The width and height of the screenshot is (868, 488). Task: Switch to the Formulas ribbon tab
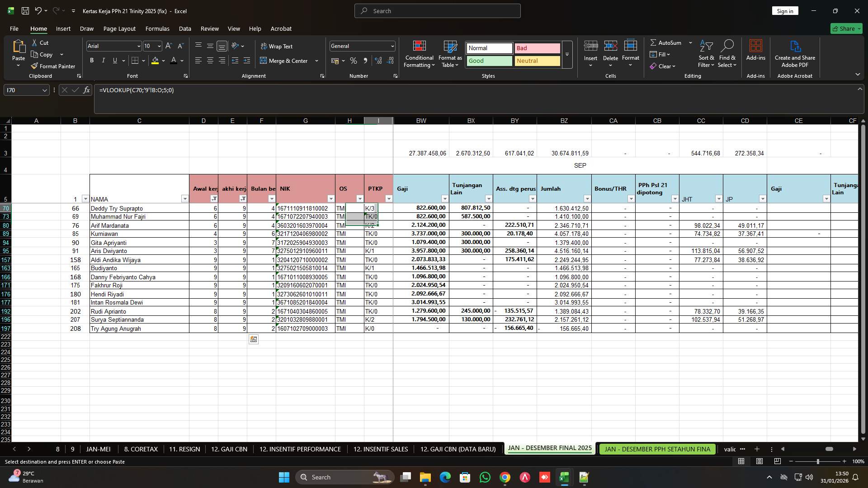tap(157, 28)
